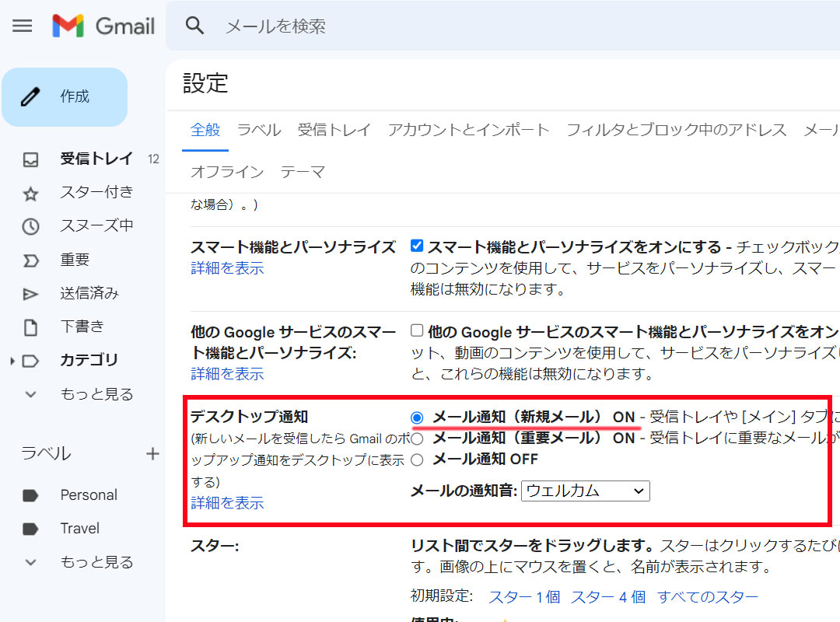Screen dimensions: 840x622
Task: Open スヌーズ中 in sidebar
Action: coord(96,225)
